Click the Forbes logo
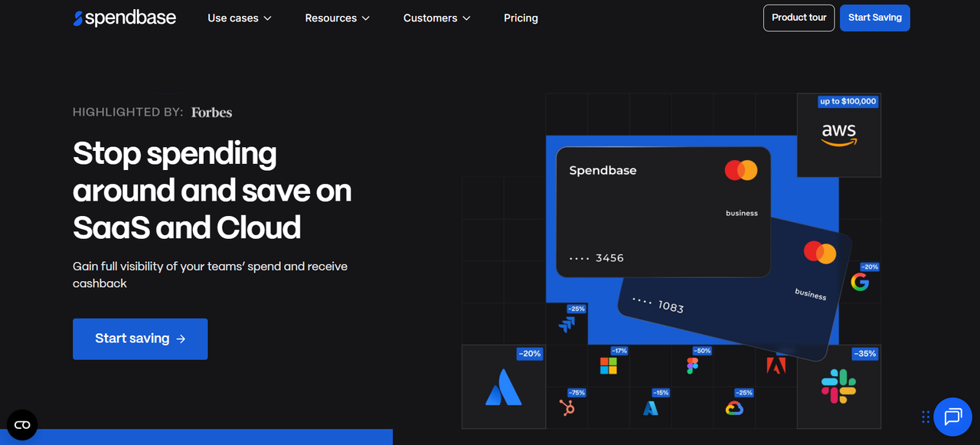This screenshot has width=980, height=445. click(211, 112)
